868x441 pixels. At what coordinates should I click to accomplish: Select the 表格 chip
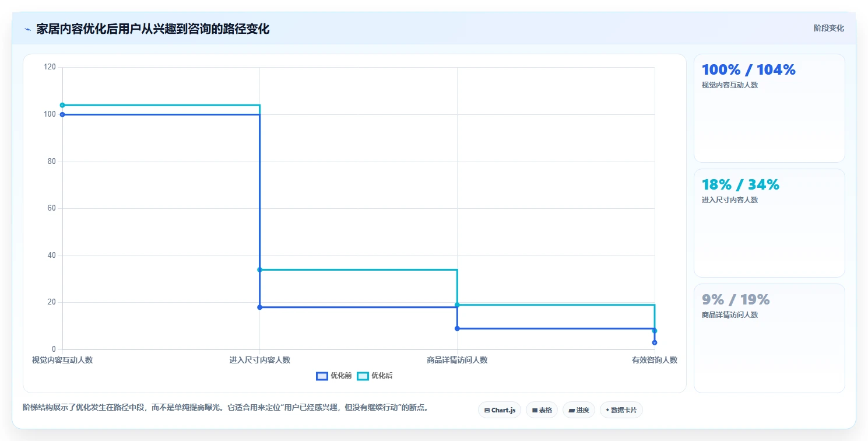[x=542, y=410]
